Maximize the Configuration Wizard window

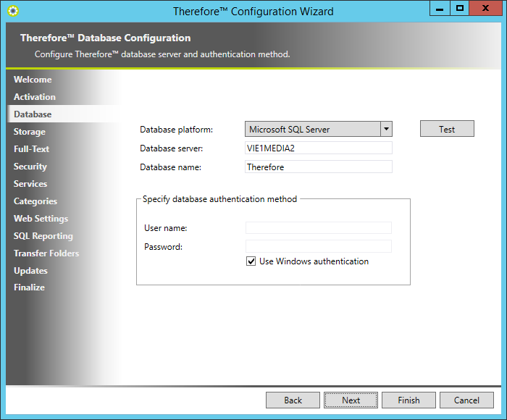tap(459, 8)
